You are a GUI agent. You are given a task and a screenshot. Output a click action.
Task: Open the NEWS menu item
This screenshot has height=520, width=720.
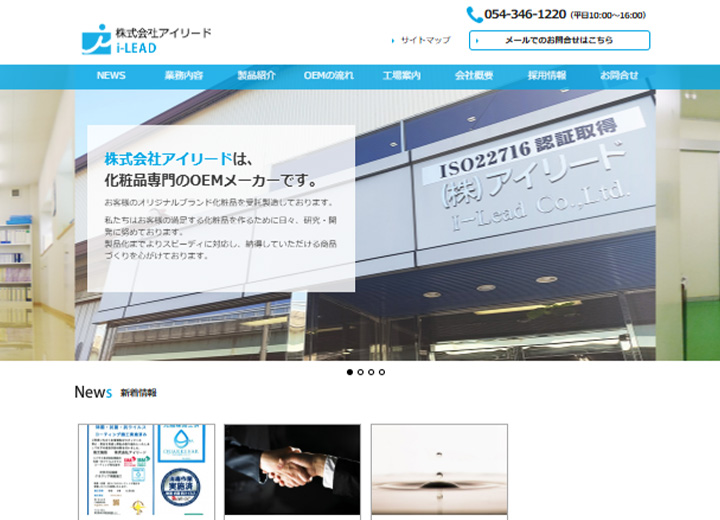(111, 76)
